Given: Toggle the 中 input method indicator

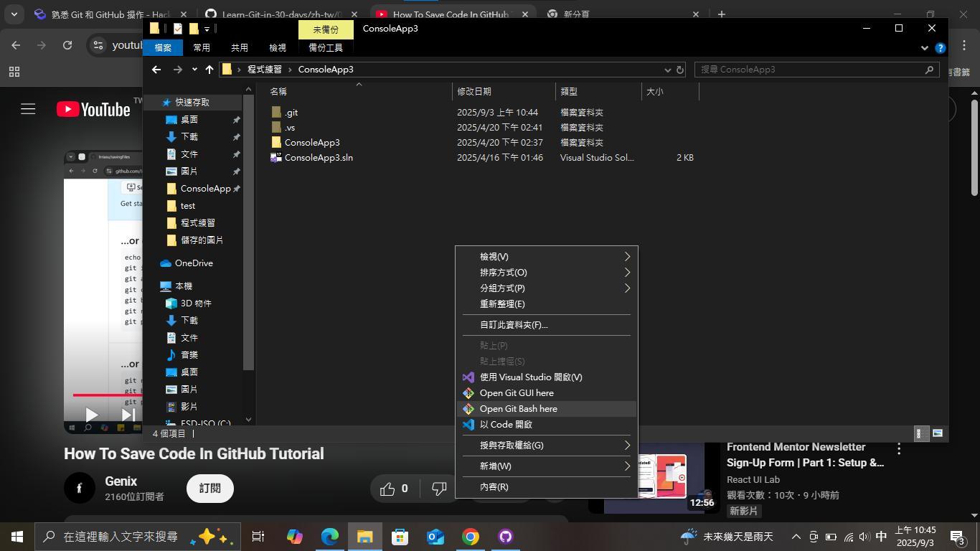Looking at the screenshot, I should pyautogui.click(x=881, y=536).
